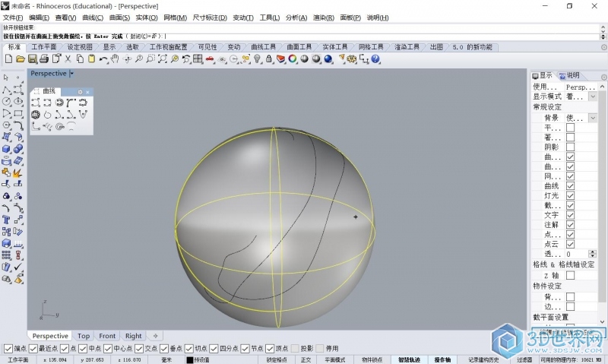The width and height of the screenshot is (608, 364).
Task: Click 记录建构历史 in status bar
Action: click(x=483, y=359)
